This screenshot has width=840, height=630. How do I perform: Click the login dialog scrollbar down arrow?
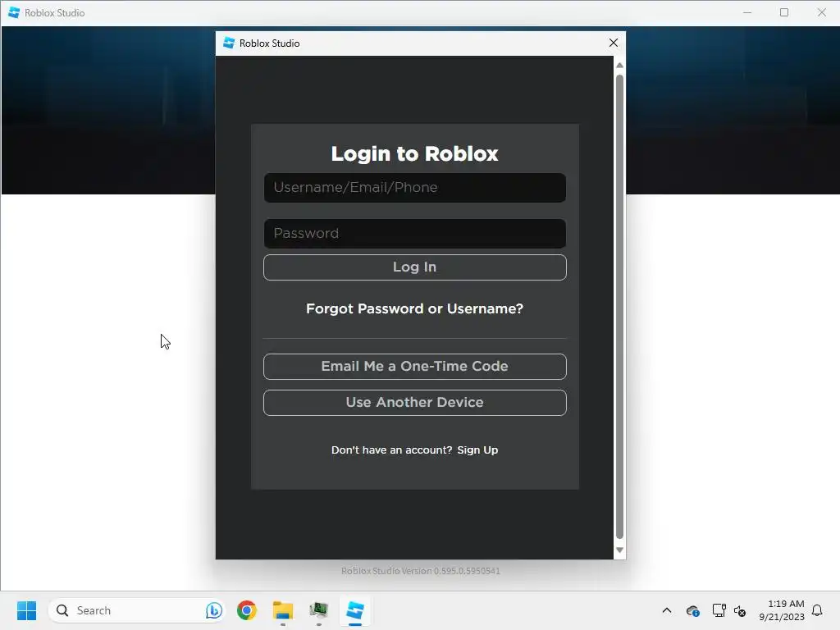coord(620,550)
